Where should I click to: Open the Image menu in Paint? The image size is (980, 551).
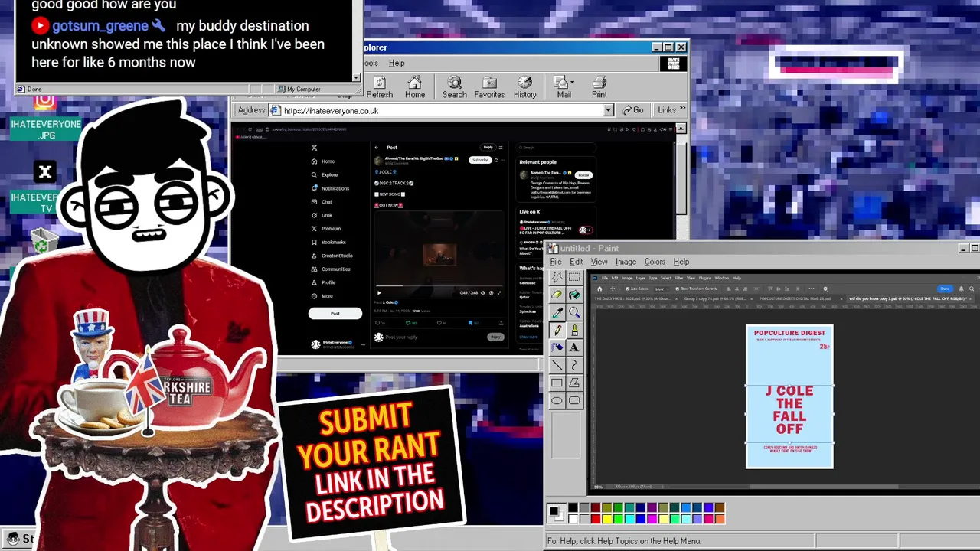(x=626, y=262)
